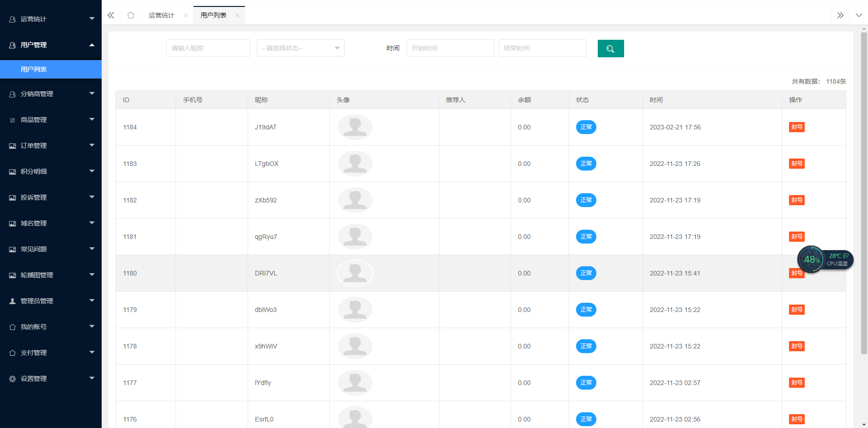Open the 常见问题 menu item
Screen dimensions: 868x428
(x=51, y=249)
